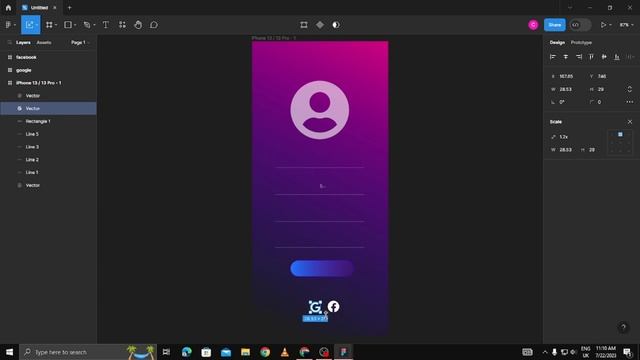This screenshot has width=640, height=360.
Task: Click the Use as mask half-circle icon
Action: point(336,25)
